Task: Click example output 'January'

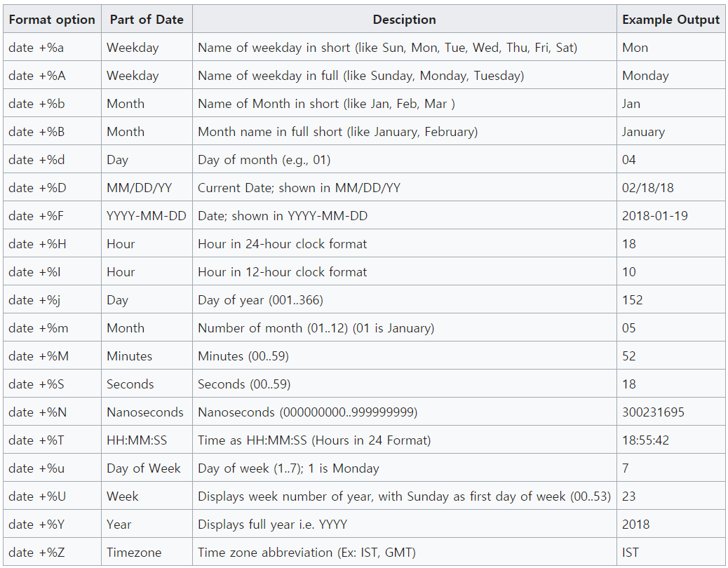Action: point(644,132)
